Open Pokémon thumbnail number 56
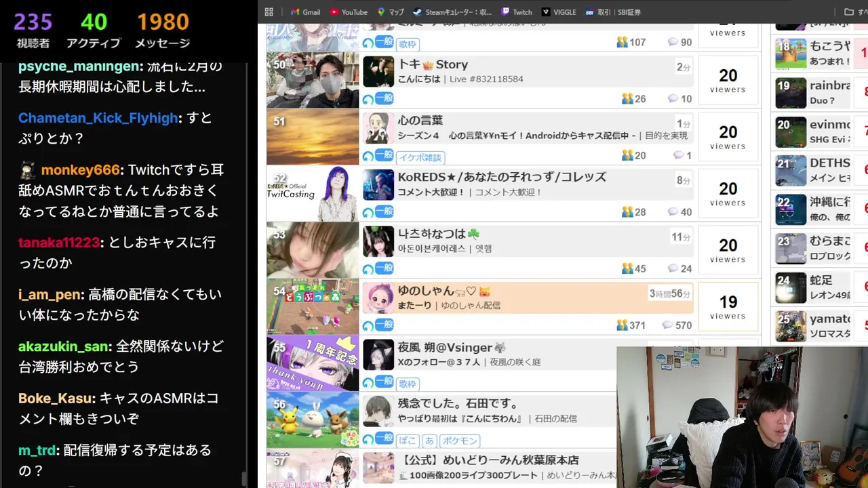 coord(313,420)
